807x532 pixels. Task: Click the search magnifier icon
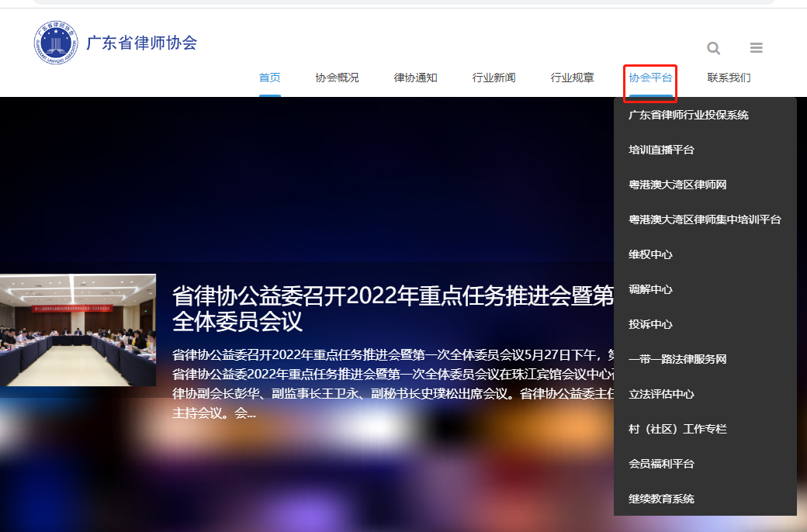pyautogui.click(x=713, y=48)
